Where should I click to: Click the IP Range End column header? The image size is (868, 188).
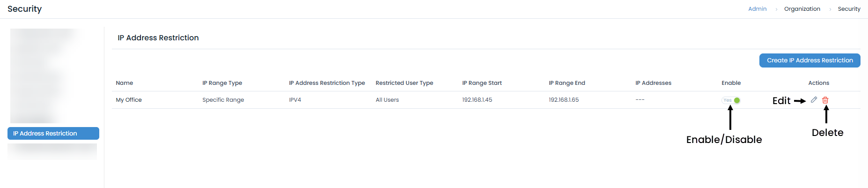point(566,83)
